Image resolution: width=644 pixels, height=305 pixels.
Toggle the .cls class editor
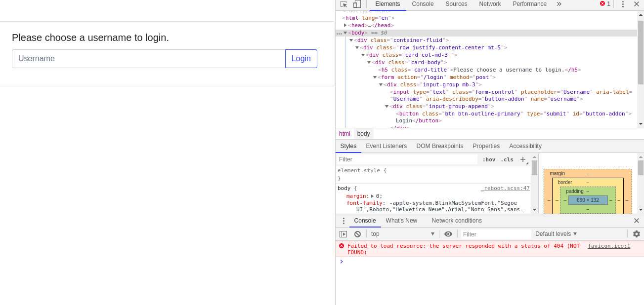(507, 159)
